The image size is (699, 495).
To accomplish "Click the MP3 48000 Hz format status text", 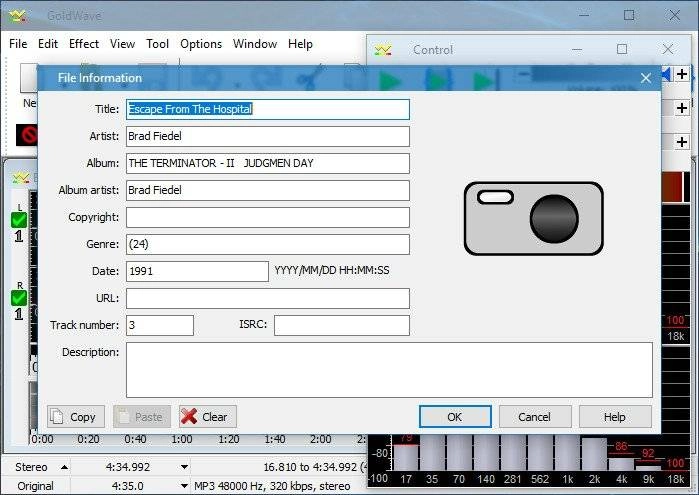I will coord(272,486).
